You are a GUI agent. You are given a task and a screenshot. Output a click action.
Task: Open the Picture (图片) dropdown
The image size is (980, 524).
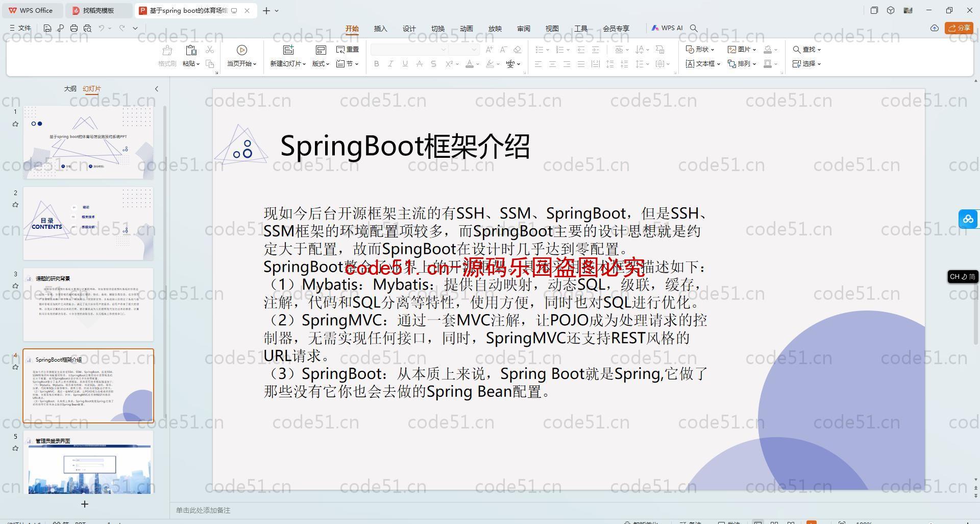coord(742,50)
